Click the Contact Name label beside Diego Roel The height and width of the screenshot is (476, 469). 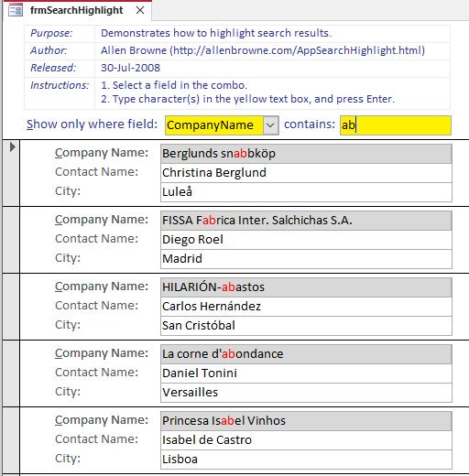click(x=97, y=239)
